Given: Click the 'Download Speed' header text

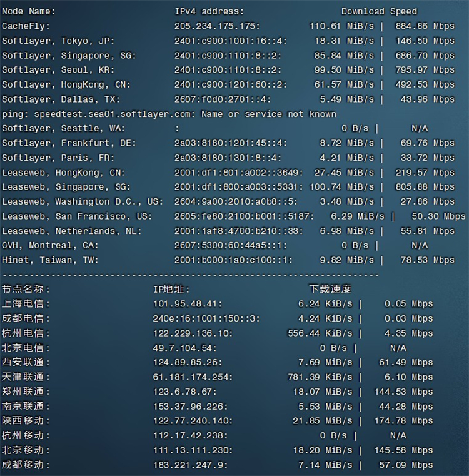Looking at the screenshot, I should tap(379, 11).
